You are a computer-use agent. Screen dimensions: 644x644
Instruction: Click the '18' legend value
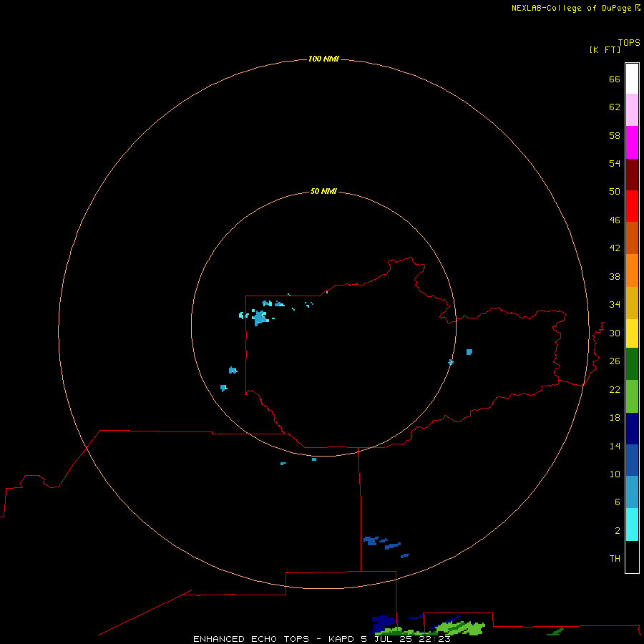coord(615,418)
